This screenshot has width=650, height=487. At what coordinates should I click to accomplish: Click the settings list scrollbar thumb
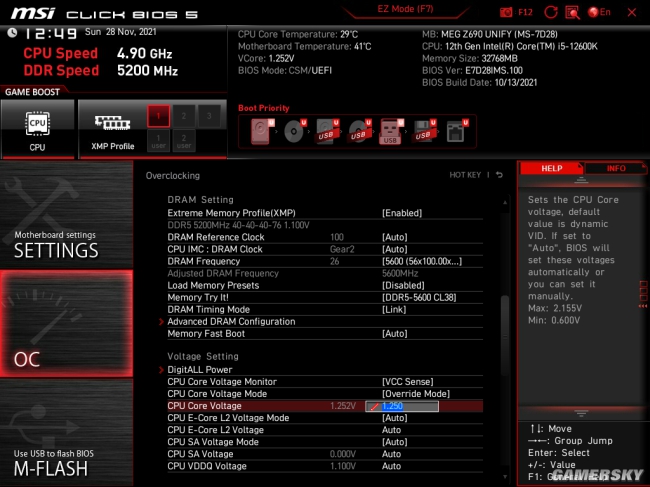point(504,336)
